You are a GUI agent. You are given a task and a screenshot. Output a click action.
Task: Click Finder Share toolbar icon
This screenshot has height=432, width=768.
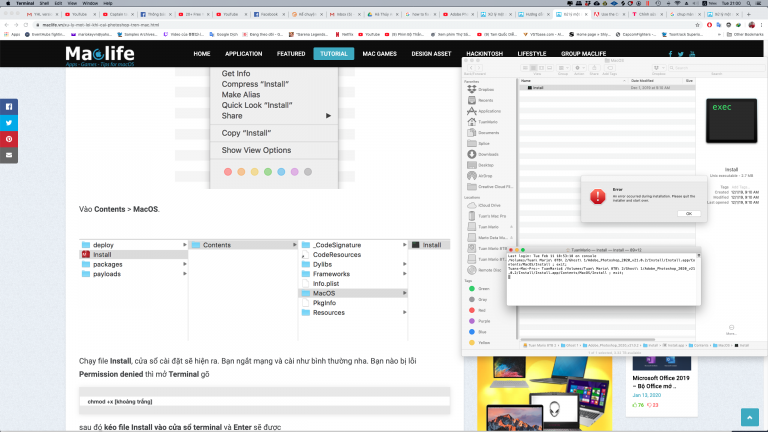tap(594, 68)
